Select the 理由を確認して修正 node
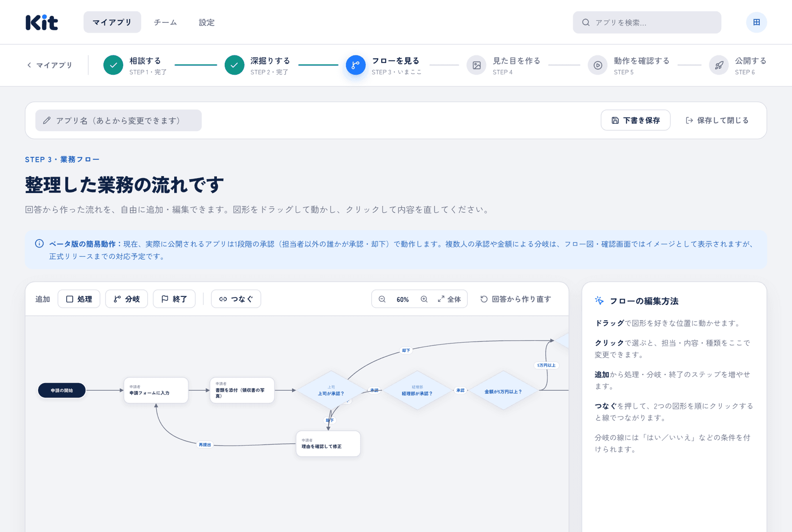 [328, 443]
